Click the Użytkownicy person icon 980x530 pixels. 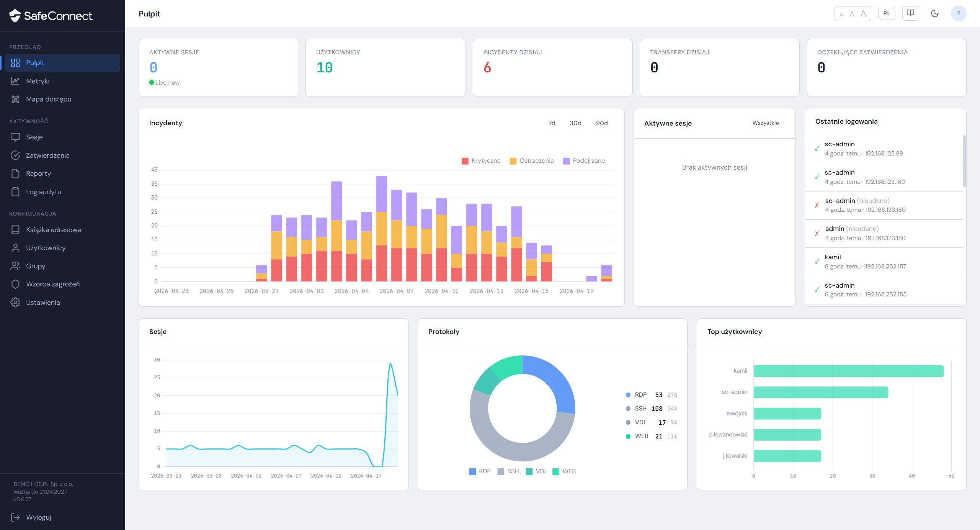[15, 248]
